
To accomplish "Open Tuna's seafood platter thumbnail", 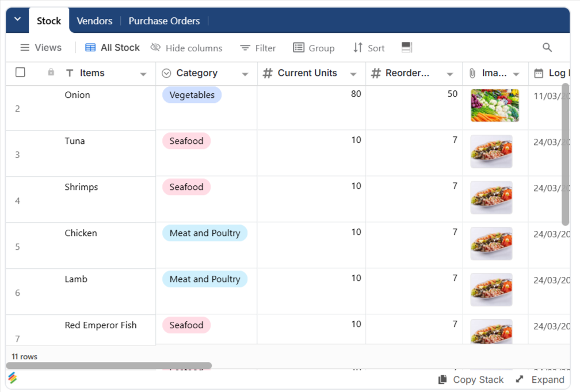I will [491, 151].
